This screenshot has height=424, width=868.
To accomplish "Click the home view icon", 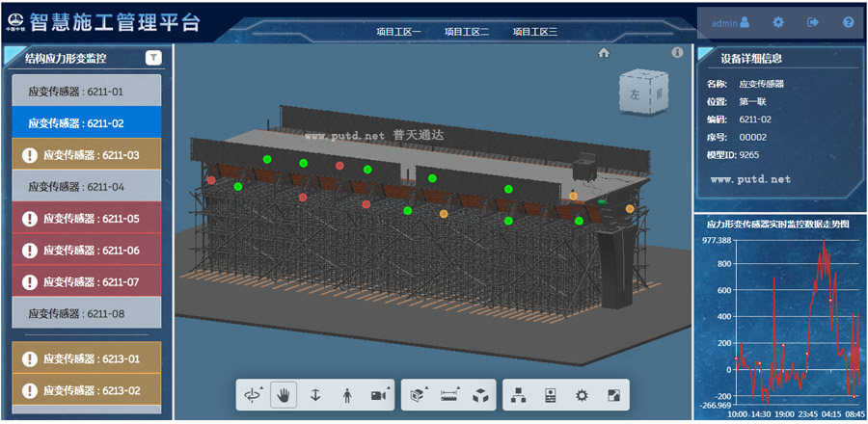I will point(604,53).
